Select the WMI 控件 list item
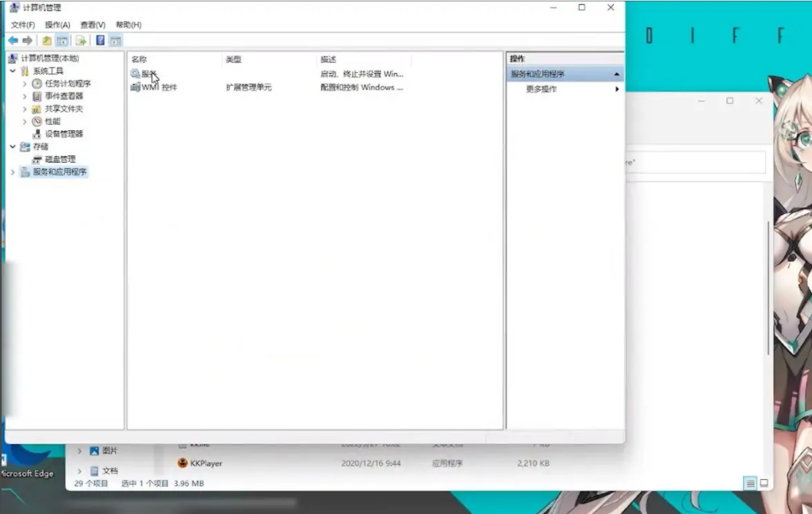The image size is (812, 514). pos(159,87)
